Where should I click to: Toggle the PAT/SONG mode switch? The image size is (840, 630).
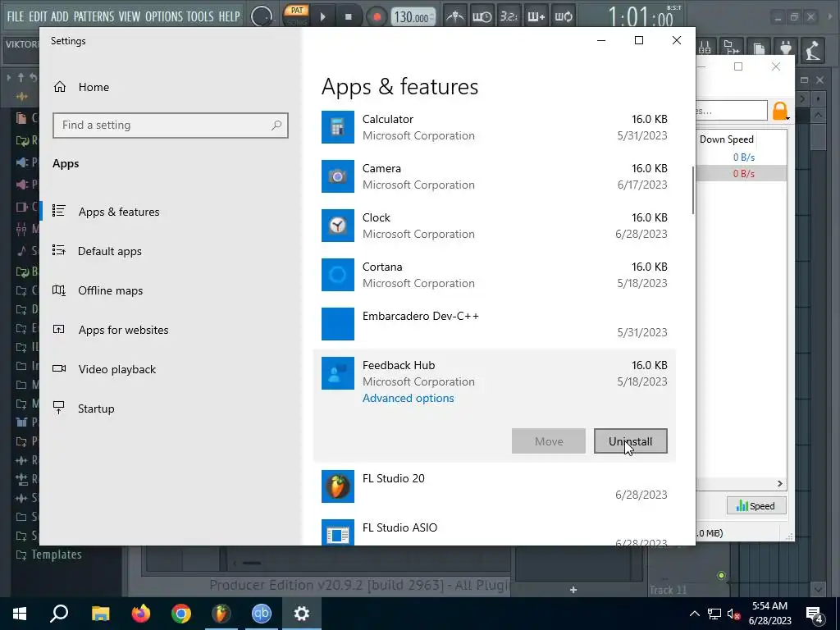click(297, 16)
